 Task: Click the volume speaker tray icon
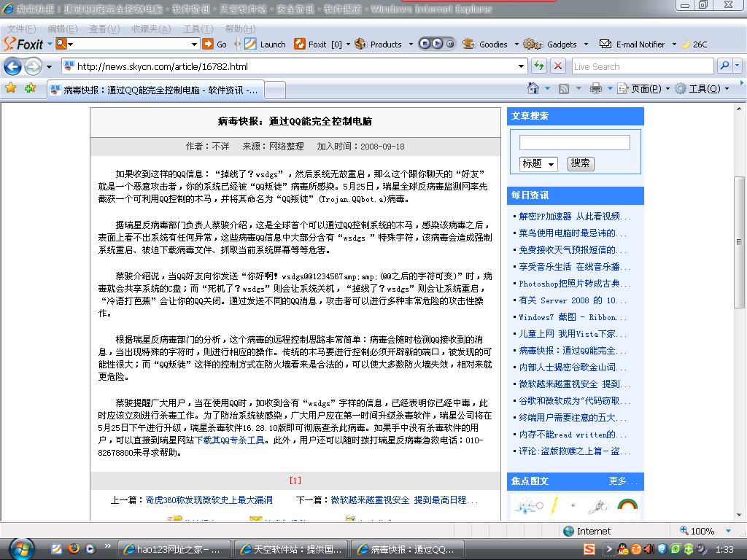pyautogui.click(x=649, y=549)
